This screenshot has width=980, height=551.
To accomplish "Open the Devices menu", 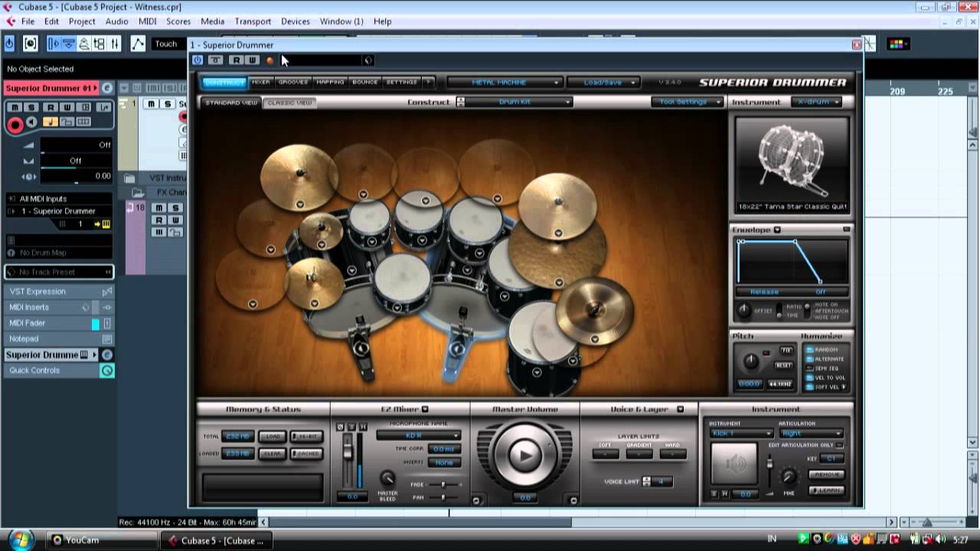I will (x=295, y=21).
